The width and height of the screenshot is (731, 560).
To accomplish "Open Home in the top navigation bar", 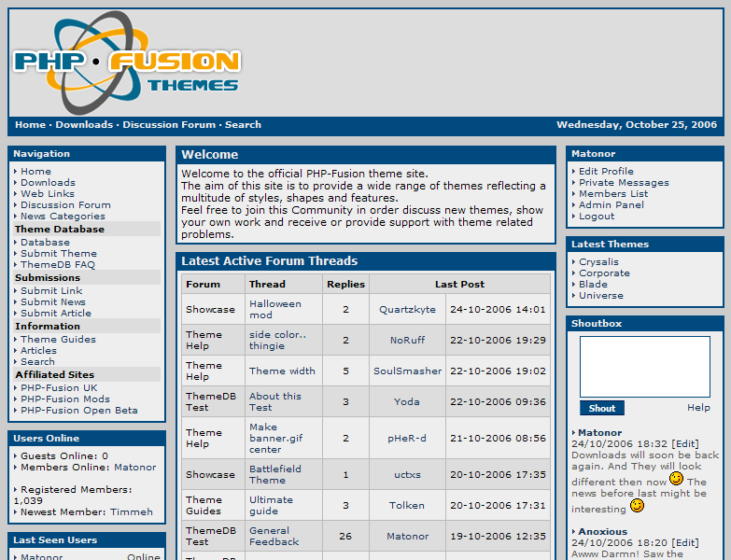I will click(x=30, y=125).
